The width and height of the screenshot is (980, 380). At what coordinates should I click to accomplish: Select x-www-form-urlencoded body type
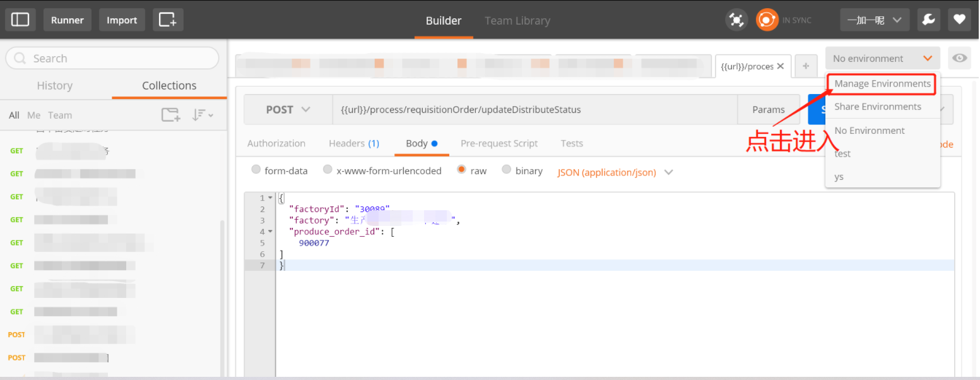(x=328, y=170)
